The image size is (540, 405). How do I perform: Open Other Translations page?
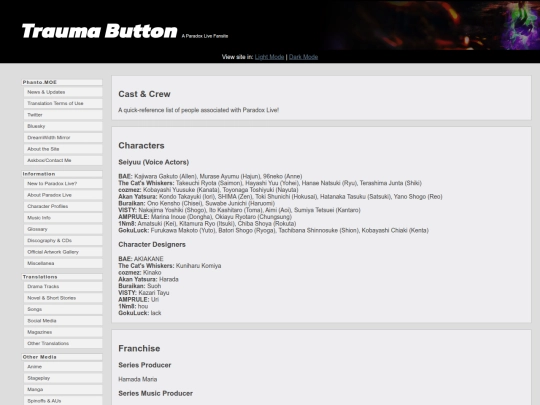click(63, 343)
